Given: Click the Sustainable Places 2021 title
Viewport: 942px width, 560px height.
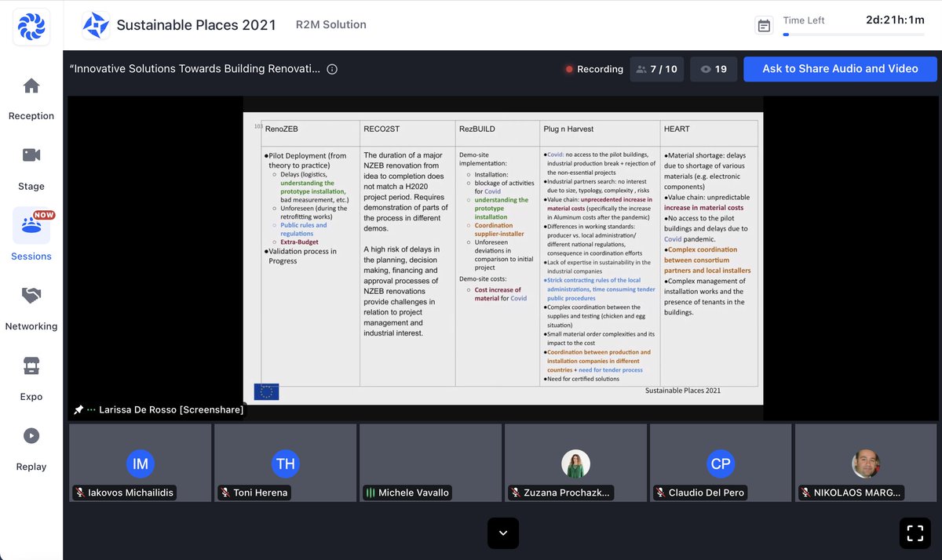Looking at the screenshot, I should (196, 25).
